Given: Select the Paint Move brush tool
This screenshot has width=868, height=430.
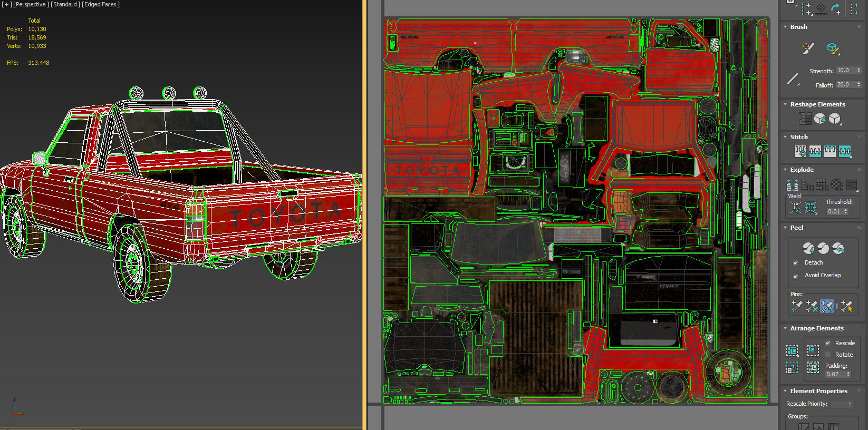Looking at the screenshot, I should 808,48.
